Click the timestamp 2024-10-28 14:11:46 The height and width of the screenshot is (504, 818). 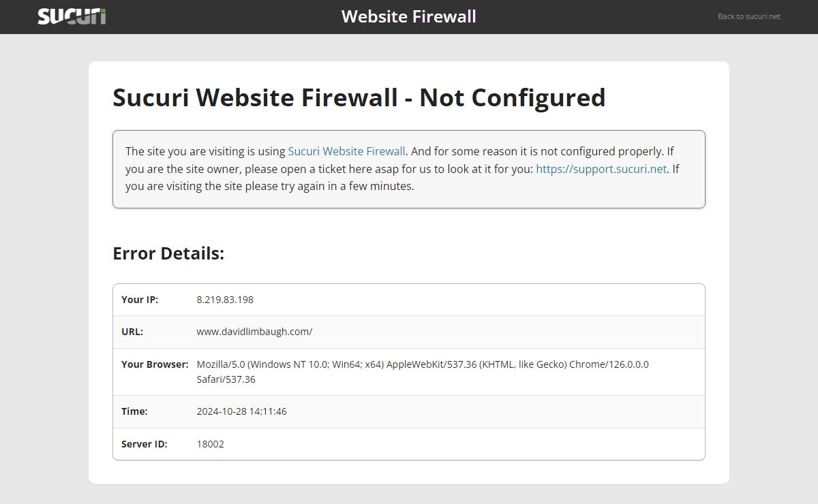tap(241, 411)
